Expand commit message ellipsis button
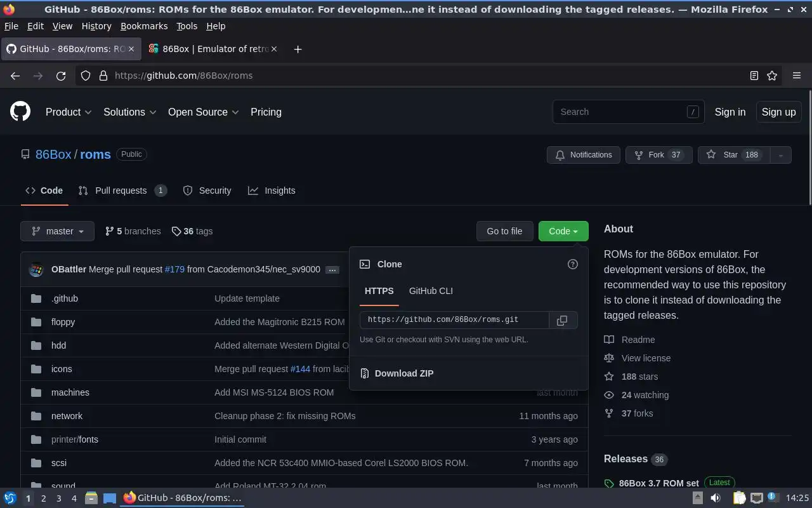 pos(332,270)
